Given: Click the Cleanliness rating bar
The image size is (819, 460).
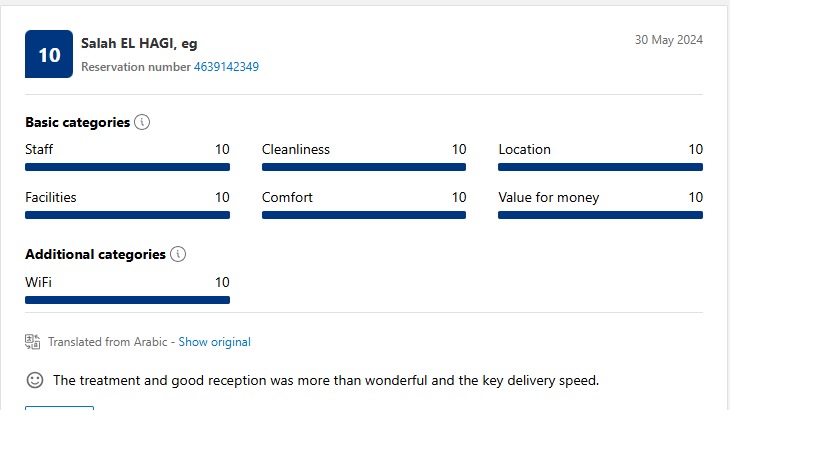Looking at the screenshot, I should 364,167.
